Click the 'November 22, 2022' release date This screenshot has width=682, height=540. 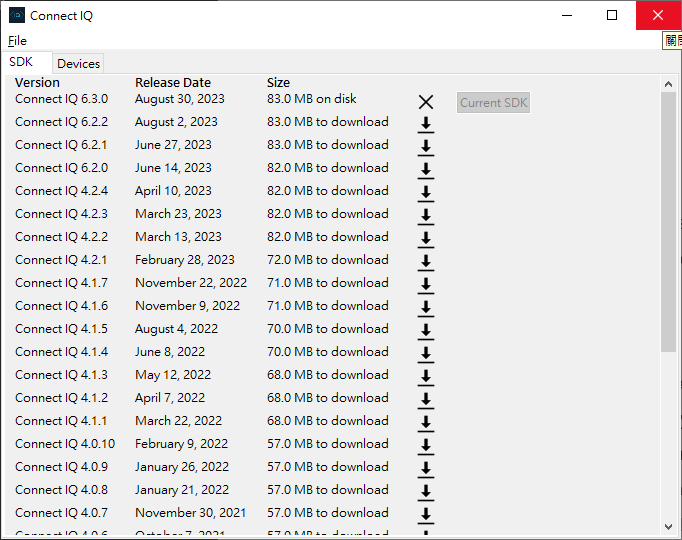pyautogui.click(x=191, y=283)
